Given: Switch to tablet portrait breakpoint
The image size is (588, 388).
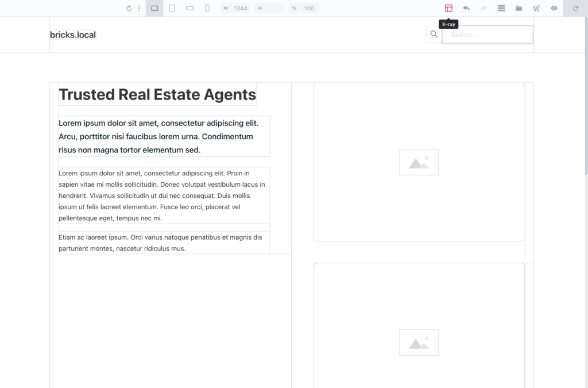Looking at the screenshot, I should point(172,8).
